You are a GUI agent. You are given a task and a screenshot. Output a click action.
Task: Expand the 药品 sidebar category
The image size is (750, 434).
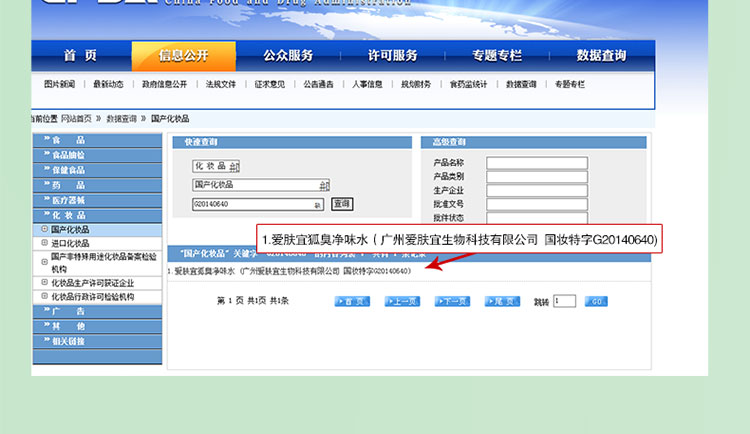click(x=97, y=185)
